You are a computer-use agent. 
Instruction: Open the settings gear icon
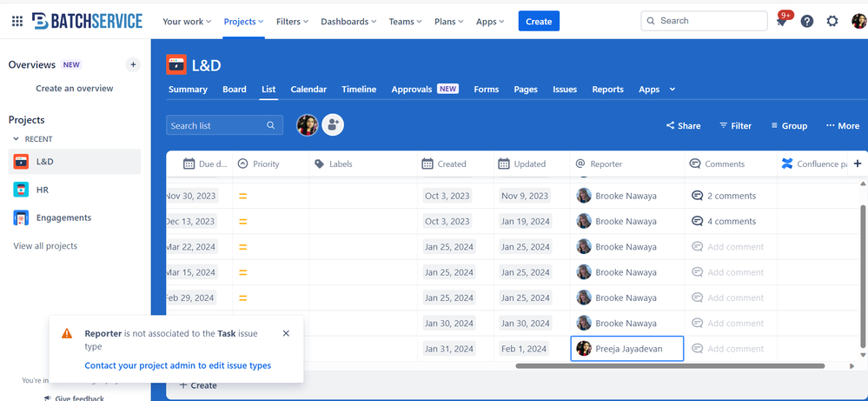click(832, 22)
